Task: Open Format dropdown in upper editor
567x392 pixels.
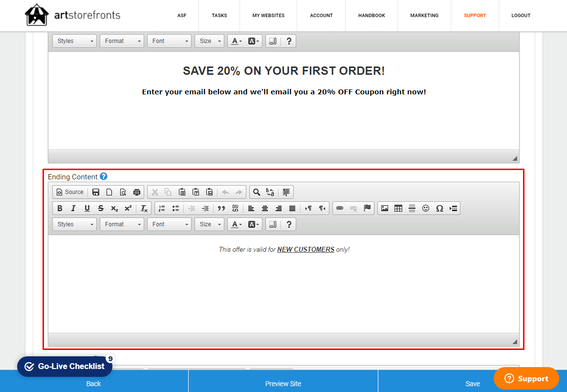Action: tap(122, 41)
